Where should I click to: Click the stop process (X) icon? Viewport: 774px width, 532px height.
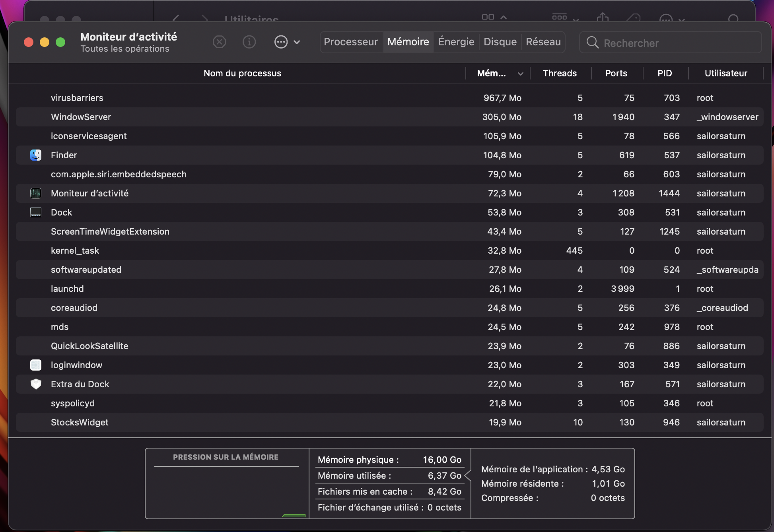tap(219, 42)
